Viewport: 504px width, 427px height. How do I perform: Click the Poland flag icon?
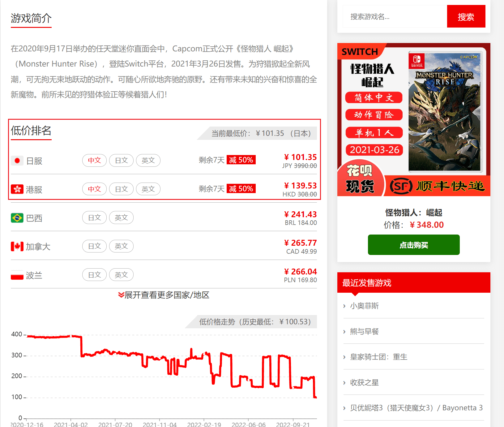pos(17,275)
